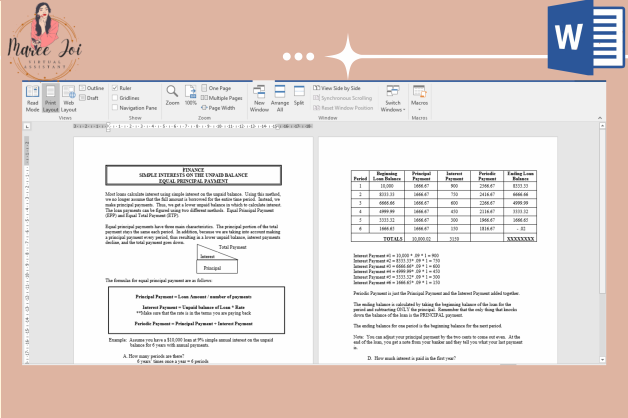Collapse the ribbon with arrow

[600, 118]
